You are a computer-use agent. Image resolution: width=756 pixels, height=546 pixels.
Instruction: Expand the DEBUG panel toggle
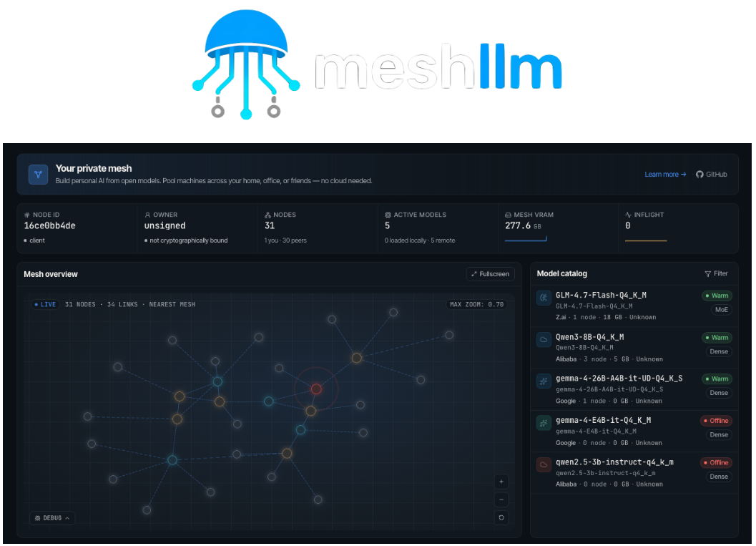tap(52, 518)
